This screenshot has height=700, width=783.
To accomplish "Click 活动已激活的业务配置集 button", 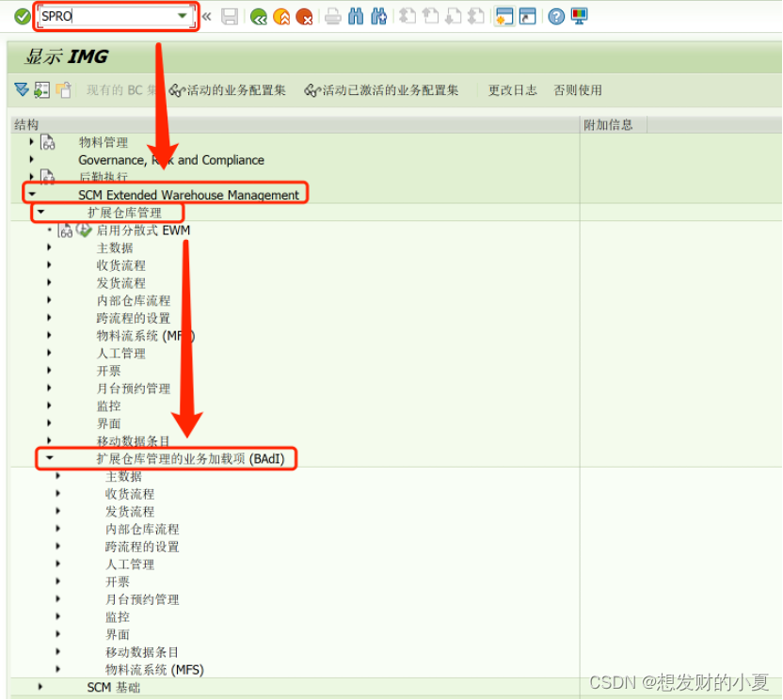I will pos(381,90).
